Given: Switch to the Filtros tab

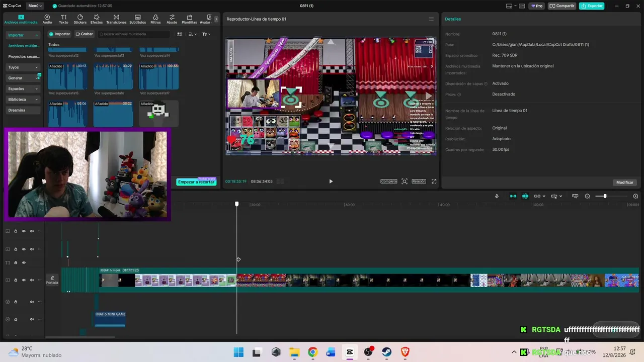Looking at the screenshot, I should [155, 19].
